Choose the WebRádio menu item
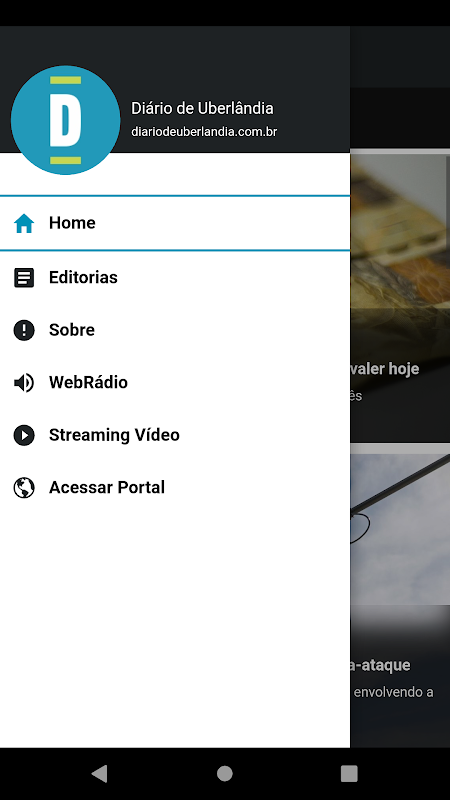 [x=175, y=383]
